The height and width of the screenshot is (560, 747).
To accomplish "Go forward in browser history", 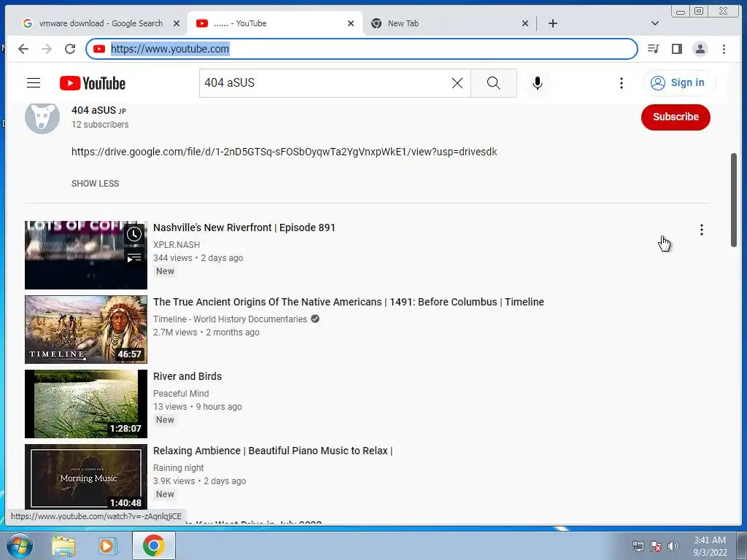I will click(x=47, y=49).
